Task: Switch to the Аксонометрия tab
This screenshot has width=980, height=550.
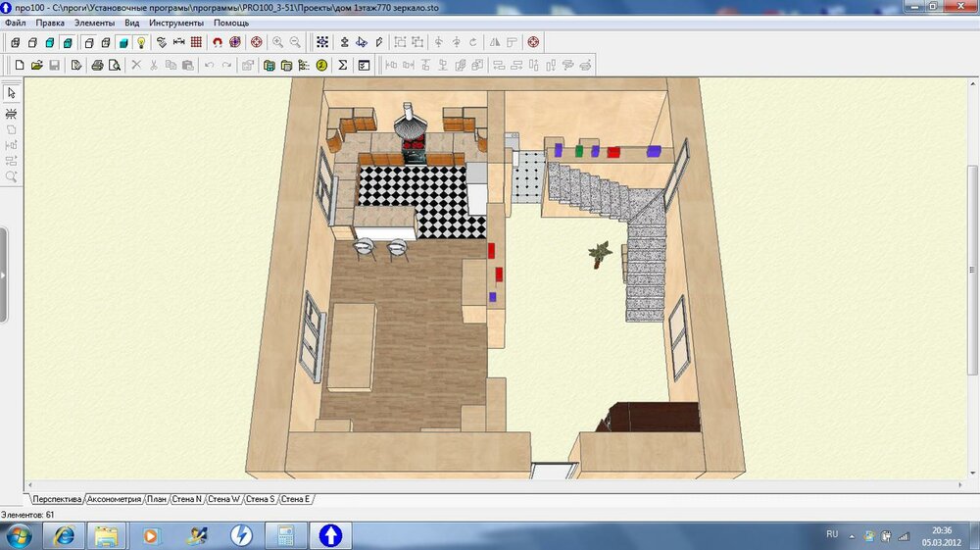Action: pyautogui.click(x=114, y=499)
